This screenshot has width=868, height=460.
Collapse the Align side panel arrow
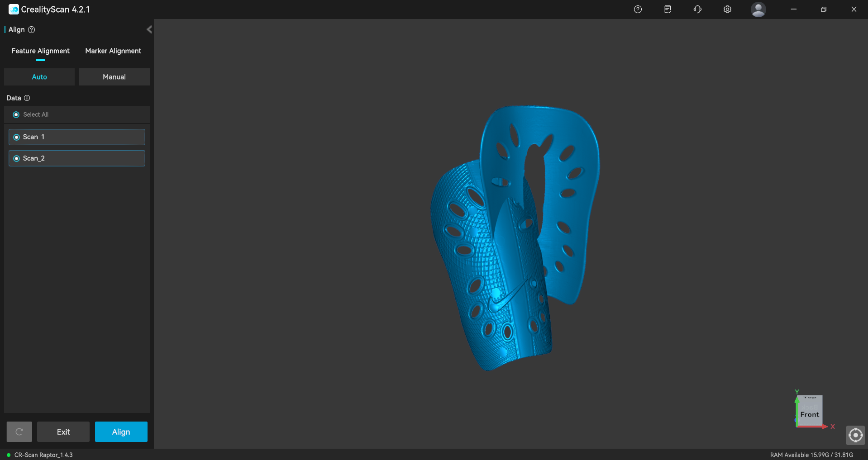click(149, 29)
